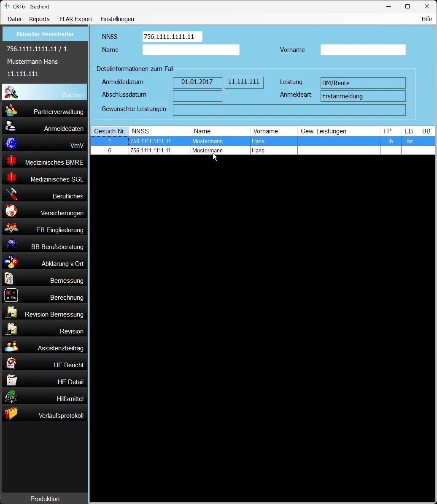Click the Anmeldedatum field 01.01.2017

[x=197, y=83]
